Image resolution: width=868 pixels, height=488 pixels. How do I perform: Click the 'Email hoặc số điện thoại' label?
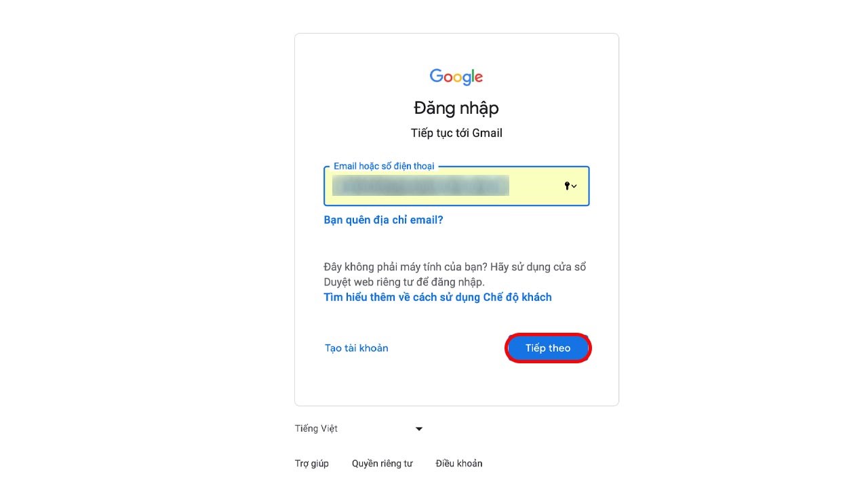pos(384,166)
